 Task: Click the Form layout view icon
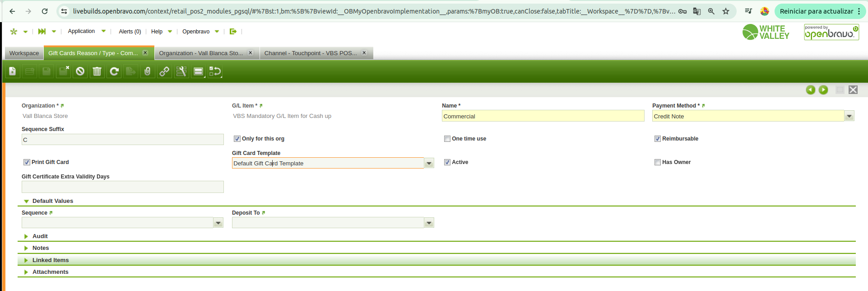(x=198, y=71)
